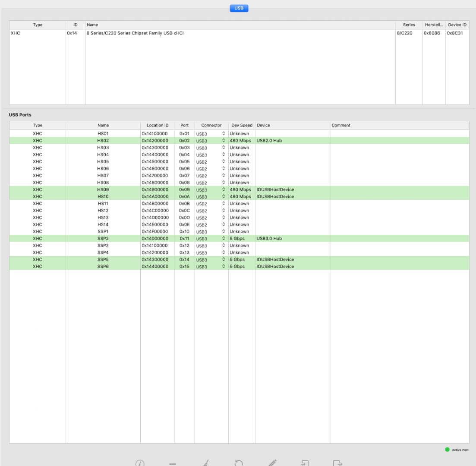Click IOUSBHostDevice in the HS09 row
This screenshot has height=466, width=476.
pos(275,189)
